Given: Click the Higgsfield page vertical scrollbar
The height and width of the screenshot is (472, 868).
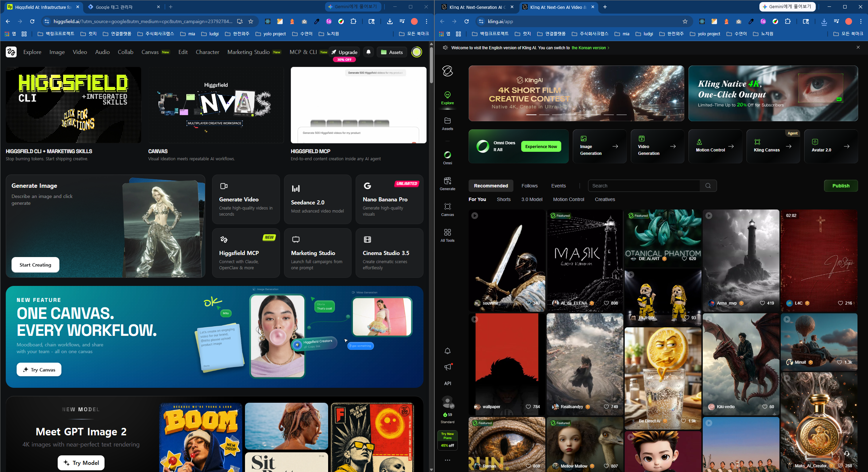Looking at the screenshot, I should coord(431,65).
